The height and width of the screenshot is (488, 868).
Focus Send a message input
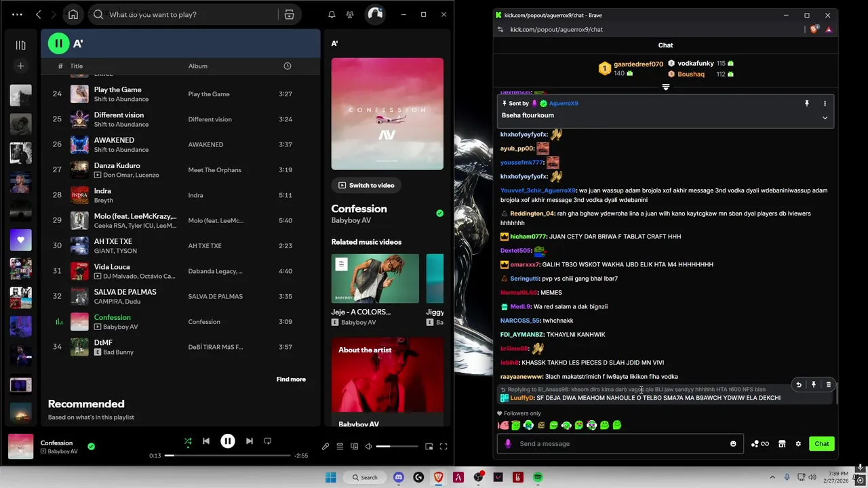620,443
